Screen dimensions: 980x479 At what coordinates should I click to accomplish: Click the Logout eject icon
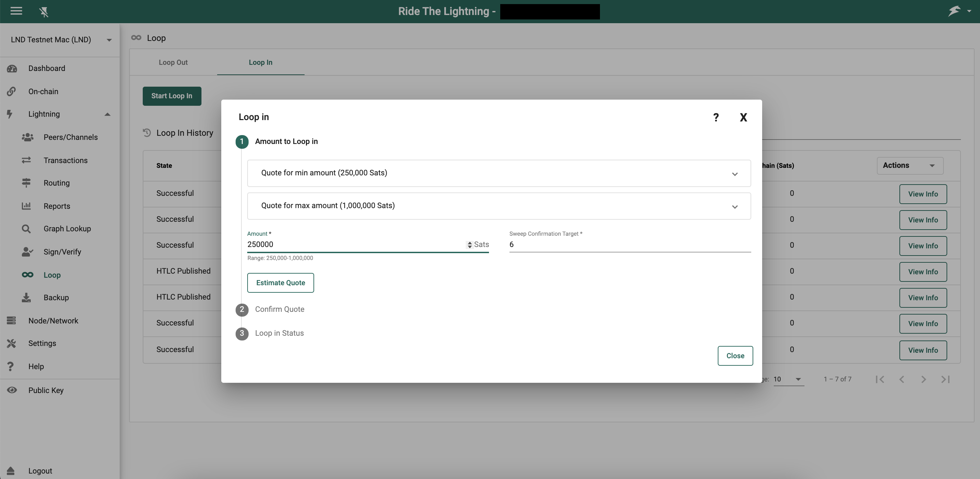point(11,470)
